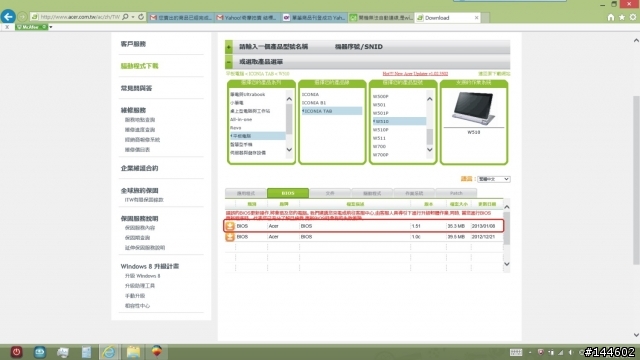Open File Explorer folder in taskbar
640x360 pixels.
coord(133,352)
